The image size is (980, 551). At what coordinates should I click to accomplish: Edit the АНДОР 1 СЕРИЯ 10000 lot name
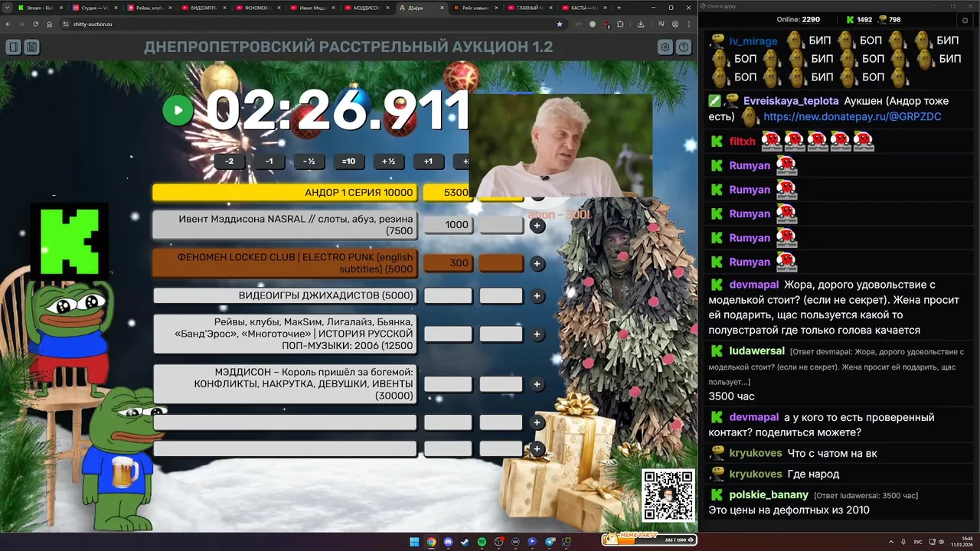(x=285, y=192)
